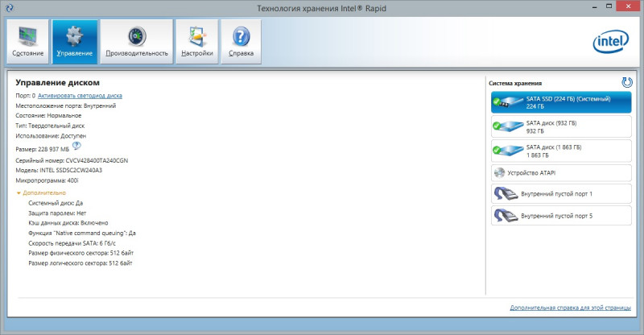Click Защита паролем: Нет line
644x335 pixels.
[57, 213]
